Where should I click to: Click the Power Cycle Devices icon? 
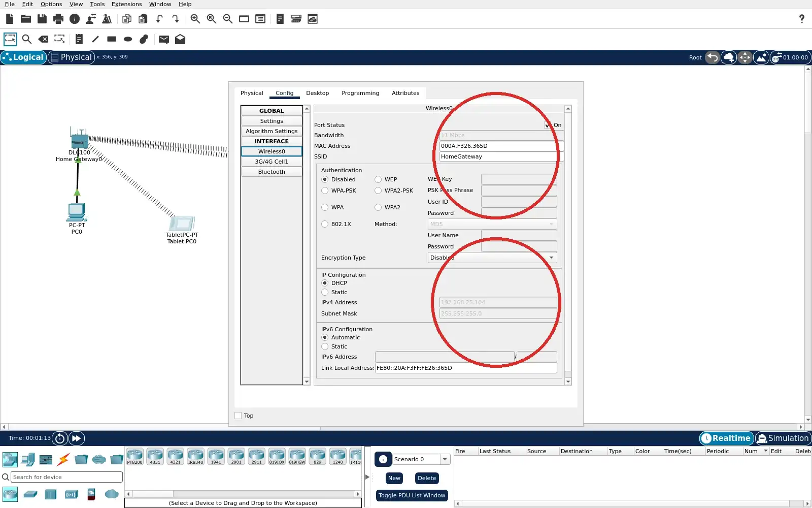(60, 438)
